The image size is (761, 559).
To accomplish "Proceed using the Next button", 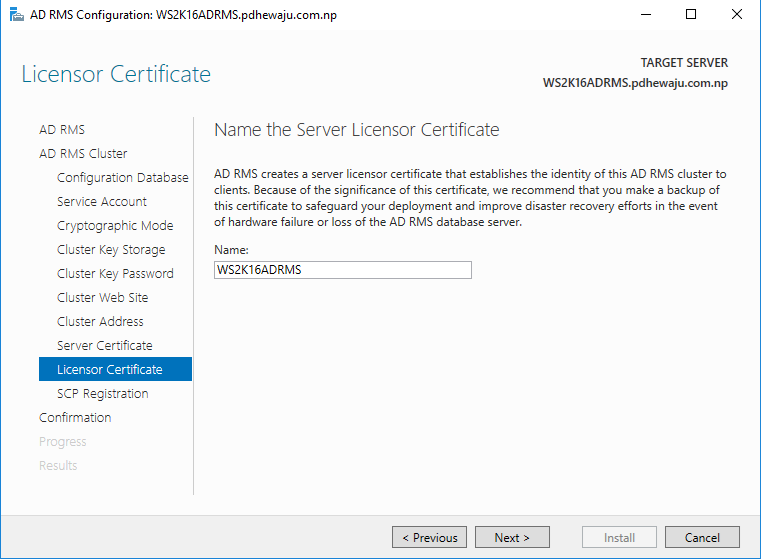I will click(x=513, y=537).
